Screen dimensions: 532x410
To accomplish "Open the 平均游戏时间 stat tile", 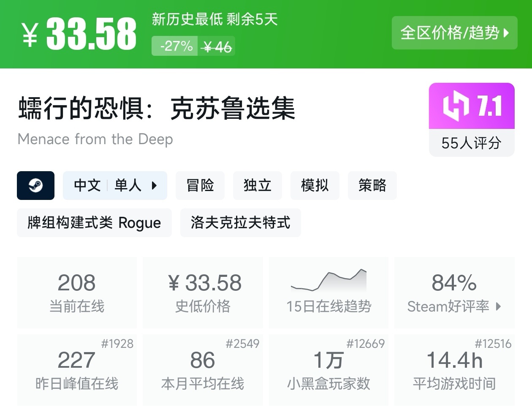I will tap(455, 370).
